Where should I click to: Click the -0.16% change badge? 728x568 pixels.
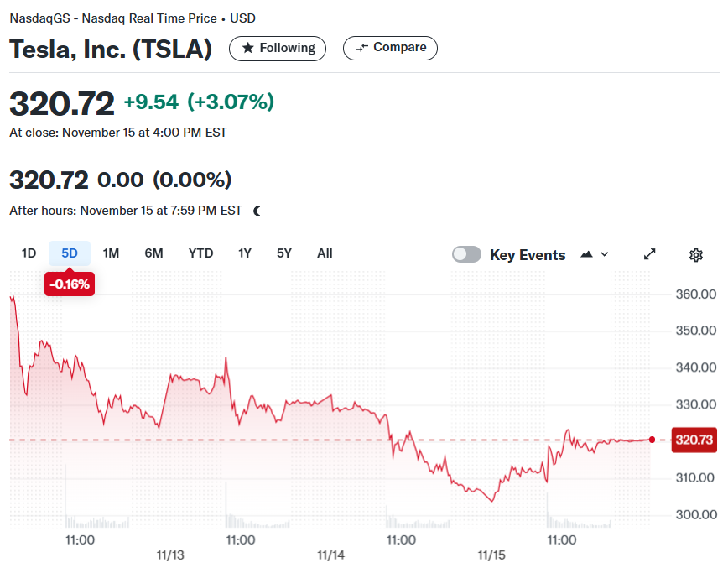(x=70, y=284)
